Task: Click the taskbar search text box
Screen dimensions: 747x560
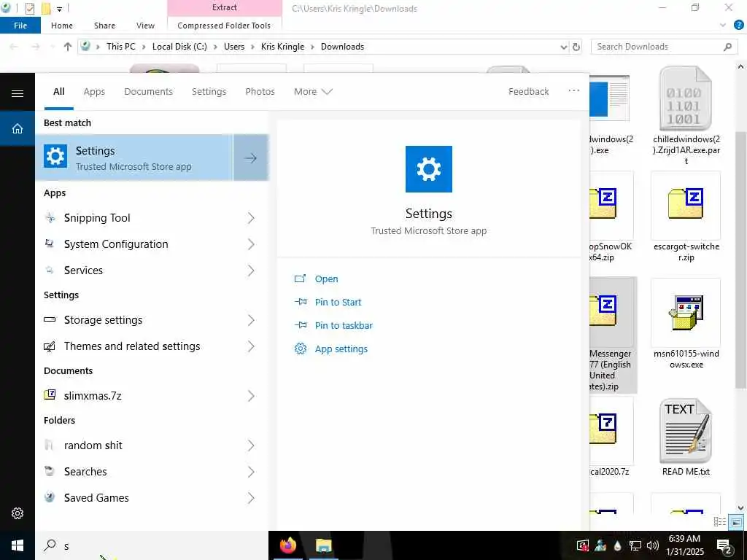Action: (x=152, y=545)
